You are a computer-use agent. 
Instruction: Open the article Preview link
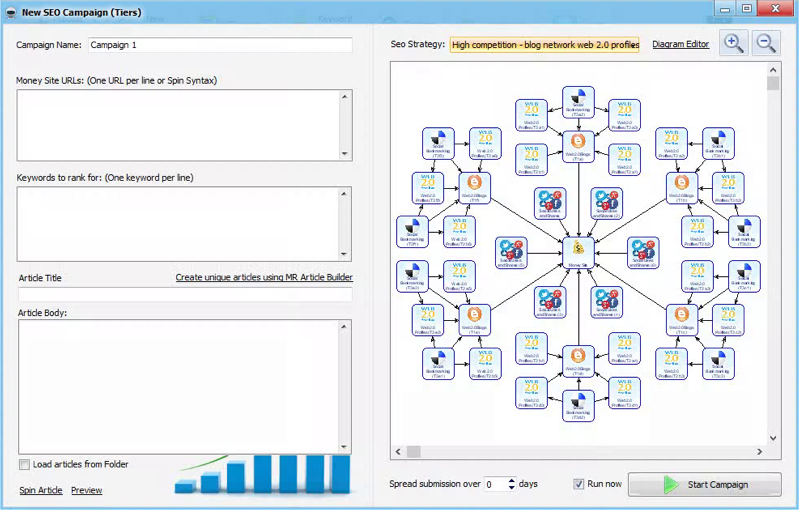point(87,491)
